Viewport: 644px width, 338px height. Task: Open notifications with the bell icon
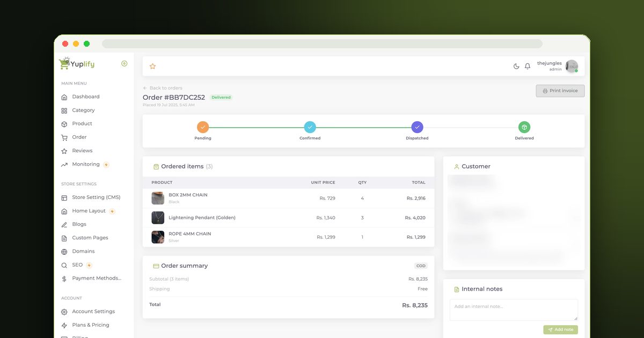click(528, 67)
